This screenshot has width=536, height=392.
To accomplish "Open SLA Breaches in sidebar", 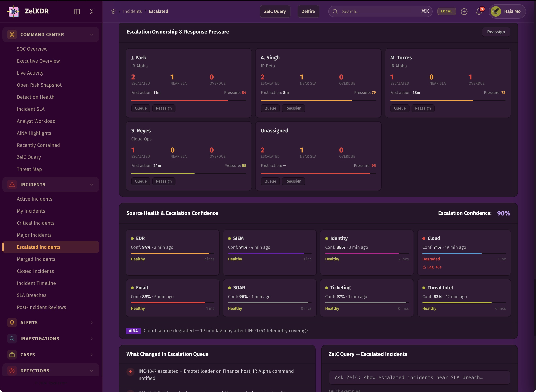I will 32,295.
